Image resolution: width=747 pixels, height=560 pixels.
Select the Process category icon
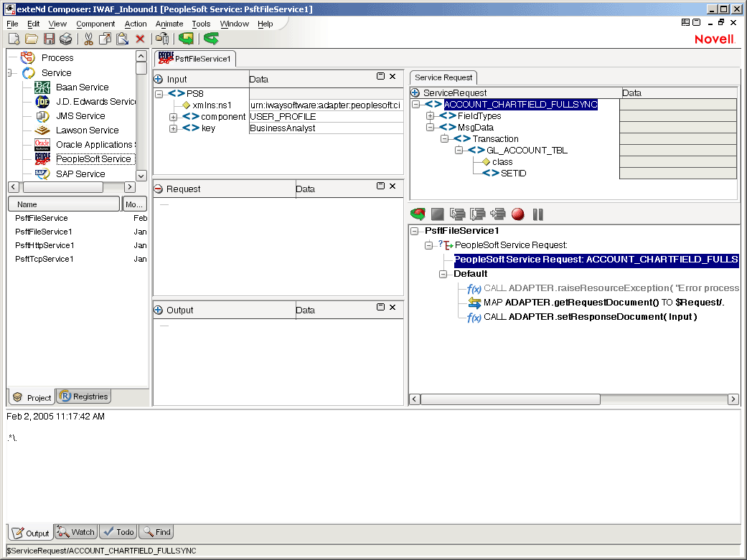[x=28, y=57]
